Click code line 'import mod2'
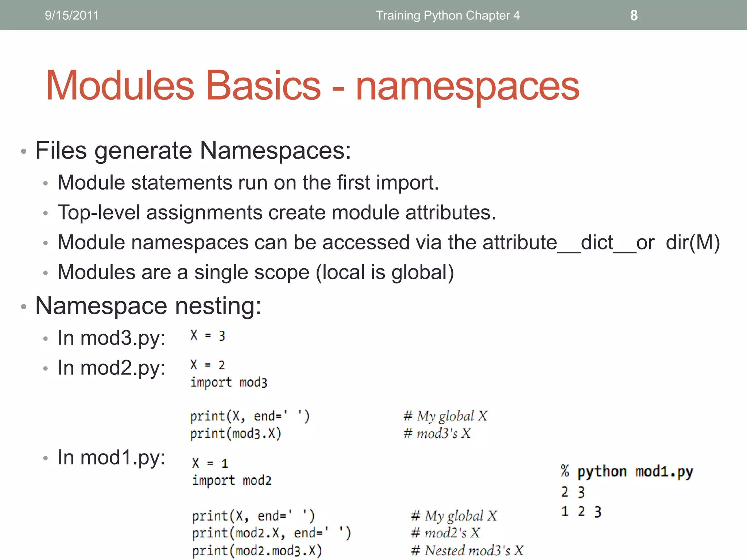The height and width of the screenshot is (560, 747). coord(232,481)
